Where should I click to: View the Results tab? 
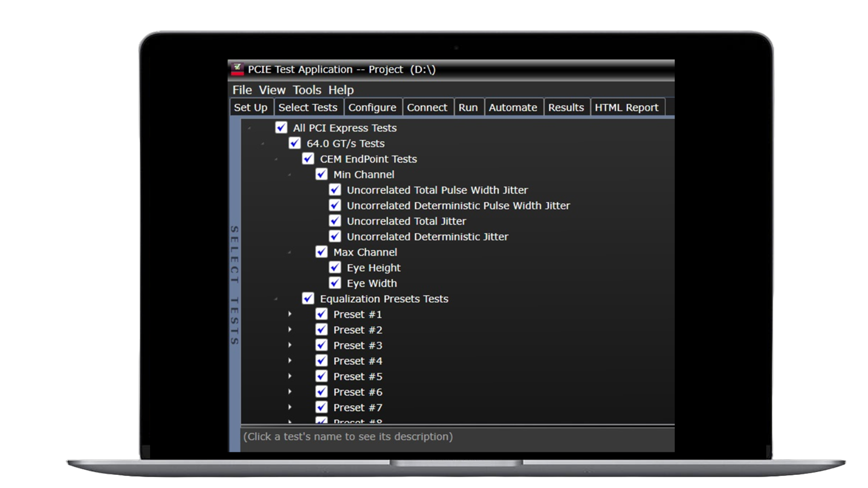pos(566,108)
